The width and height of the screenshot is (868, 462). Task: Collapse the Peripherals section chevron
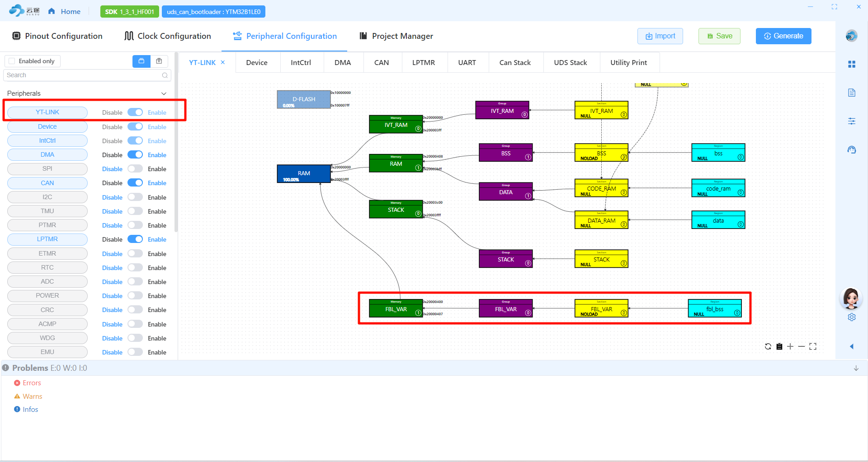[x=164, y=93]
